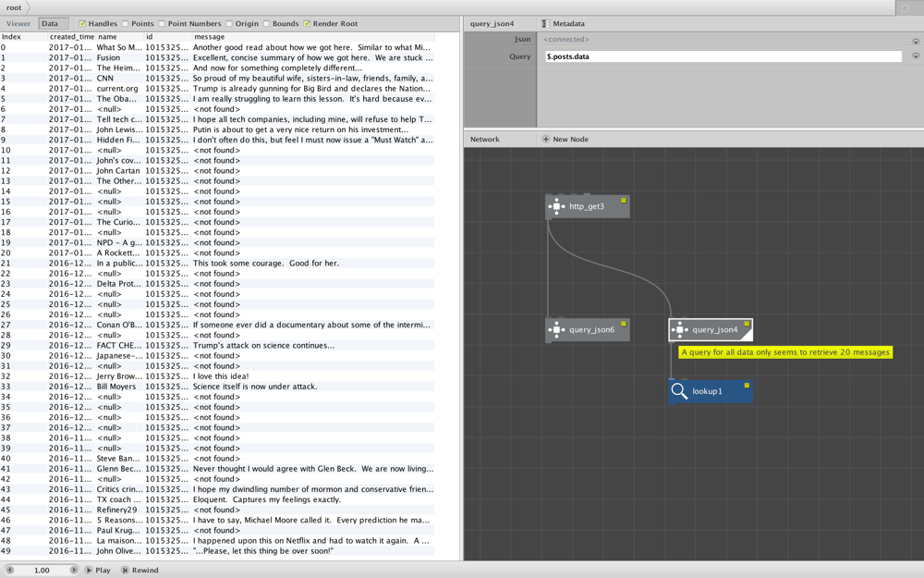
Task: Enable the Origin checkbox
Action: 228,24
